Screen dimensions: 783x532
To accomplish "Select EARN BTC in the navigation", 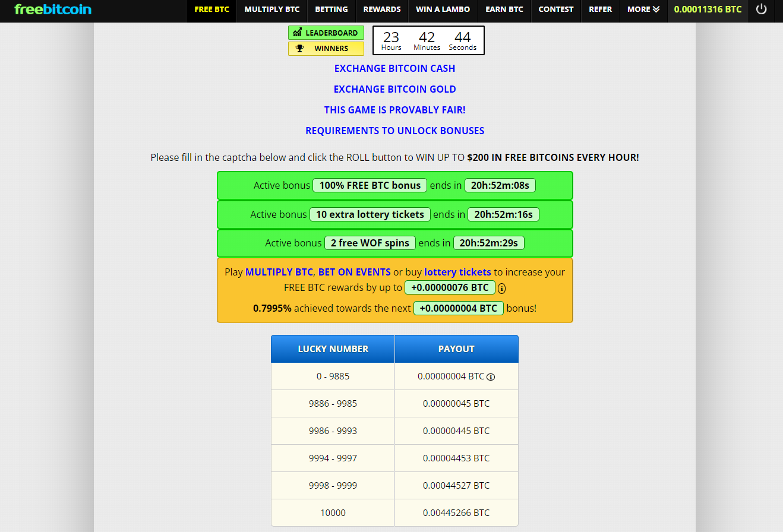I will [x=504, y=9].
